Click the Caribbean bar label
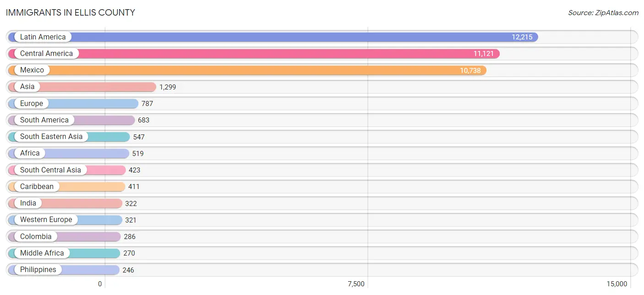 pyautogui.click(x=37, y=187)
